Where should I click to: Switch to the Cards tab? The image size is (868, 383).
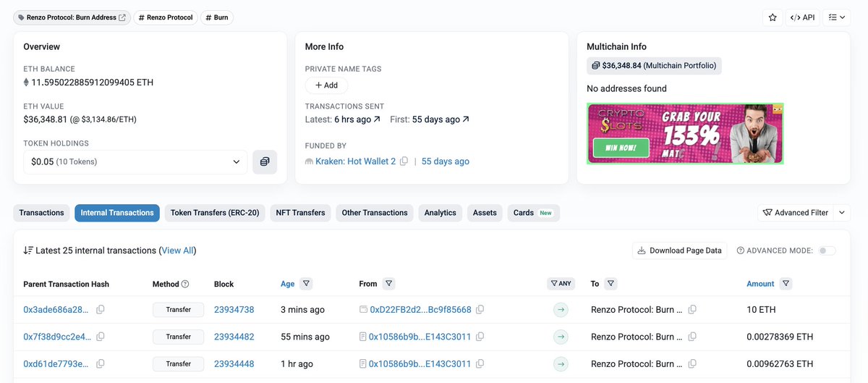pyautogui.click(x=533, y=213)
